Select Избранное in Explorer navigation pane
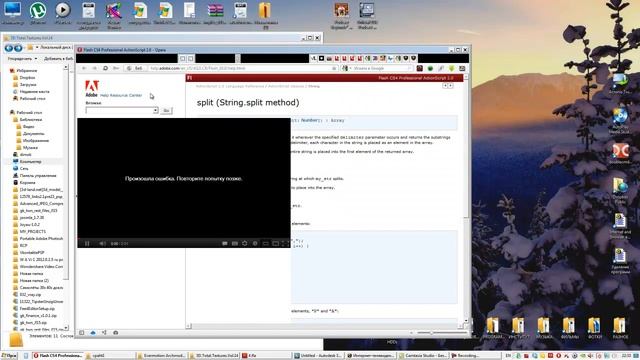The image size is (640, 360). (x=27, y=71)
